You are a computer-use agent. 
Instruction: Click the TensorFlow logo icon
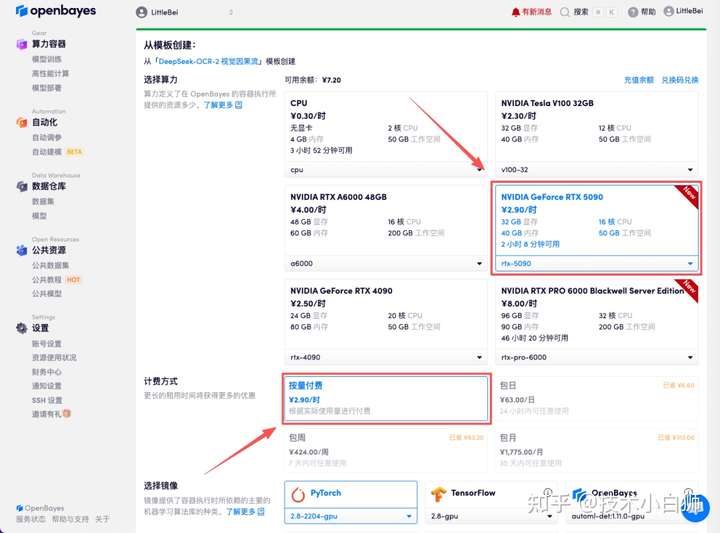click(439, 494)
